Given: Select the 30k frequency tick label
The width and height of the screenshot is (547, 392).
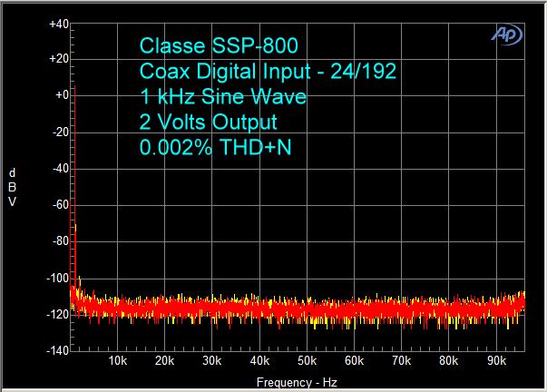Looking at the screenshot, I should point(211,361).
